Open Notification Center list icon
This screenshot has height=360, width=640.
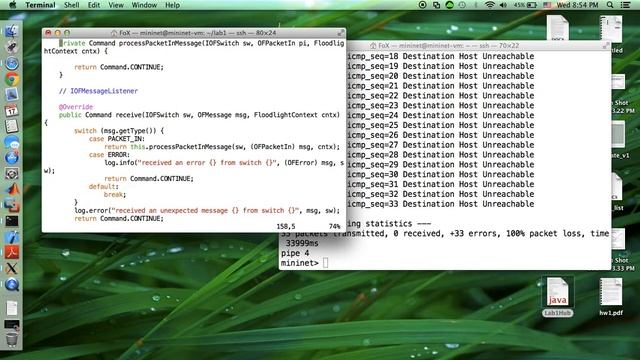(625, 5)
